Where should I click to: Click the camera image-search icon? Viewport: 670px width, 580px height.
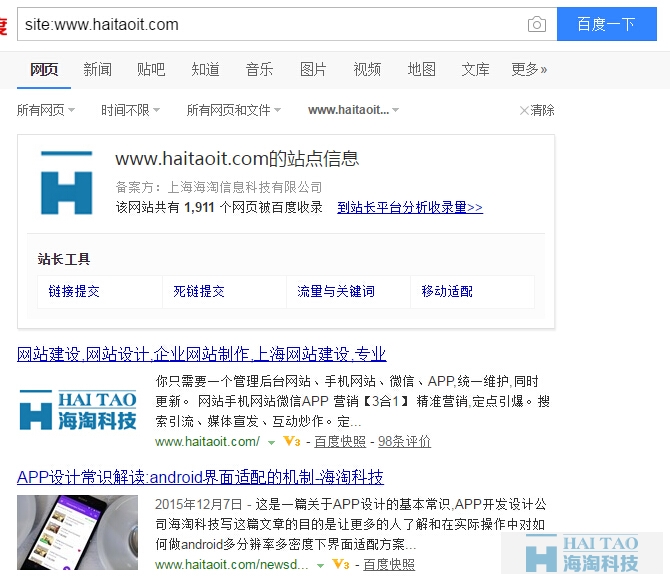click(537, 24)
